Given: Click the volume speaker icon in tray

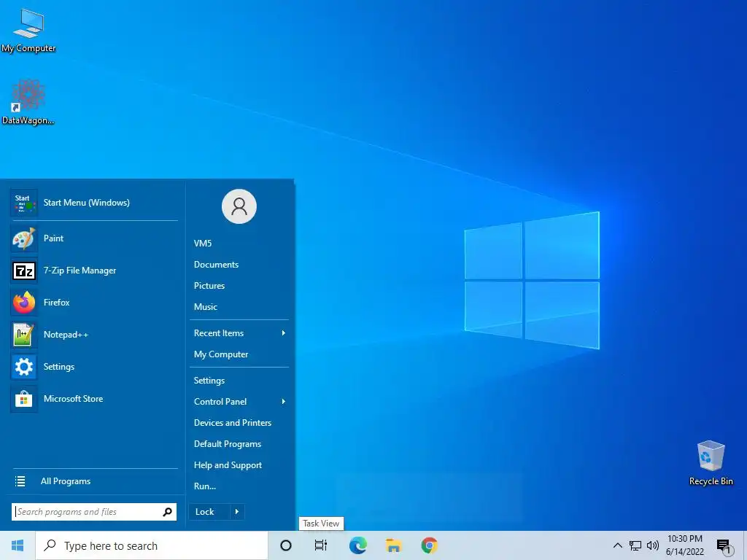Looking at the screenshot, I should (653, 545).
